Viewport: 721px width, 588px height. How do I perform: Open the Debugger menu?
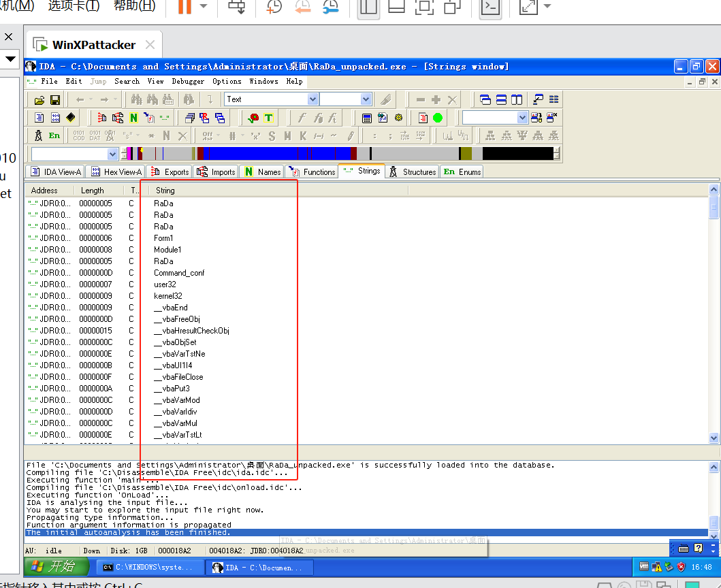pos(188,82)
